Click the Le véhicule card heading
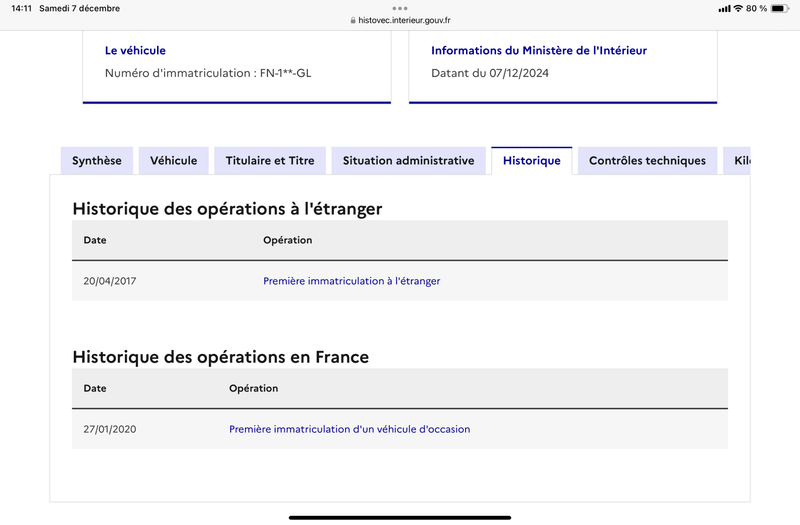The height and width of the screenshot is (525, 800). click(135, 51)
